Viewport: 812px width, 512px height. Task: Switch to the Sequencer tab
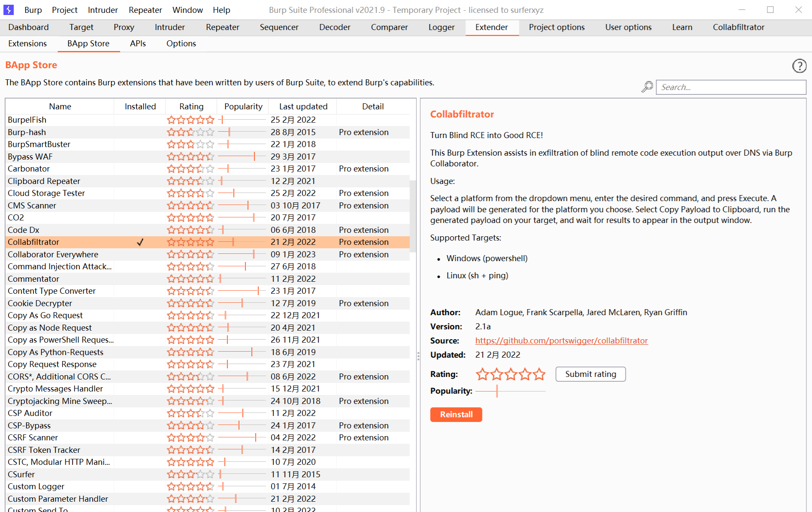279,27
